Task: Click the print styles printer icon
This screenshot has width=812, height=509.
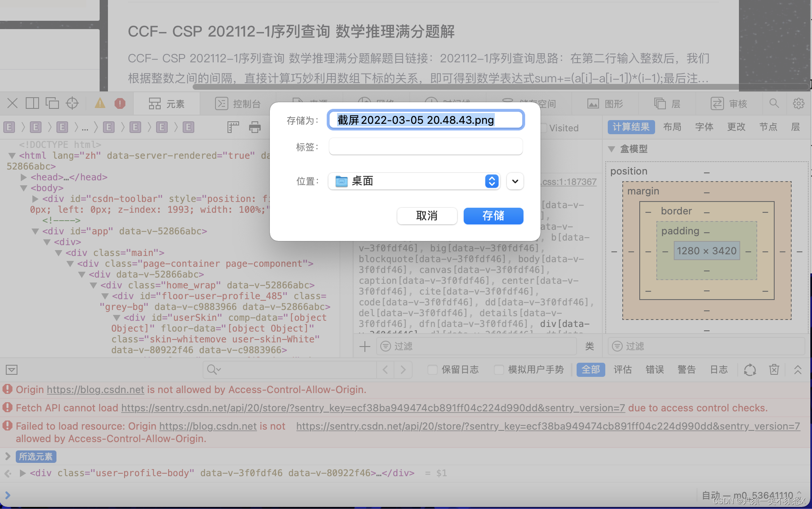Action: [x=254, y=127]
